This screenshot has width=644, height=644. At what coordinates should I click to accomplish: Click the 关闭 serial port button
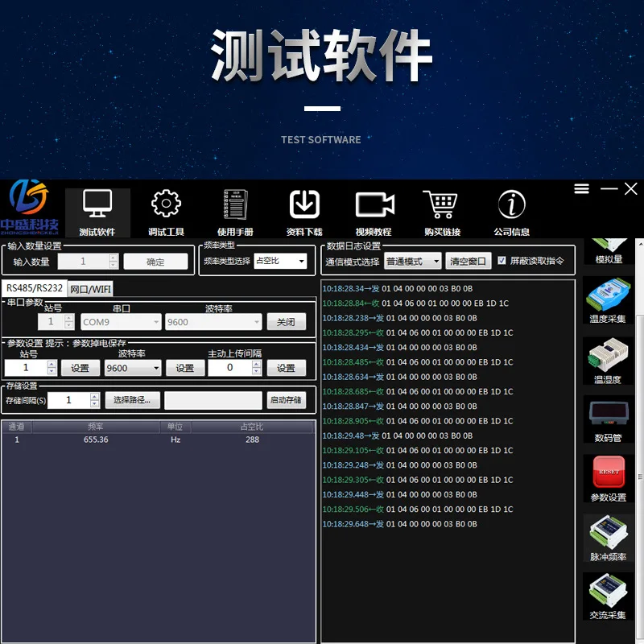click(287, 322)
